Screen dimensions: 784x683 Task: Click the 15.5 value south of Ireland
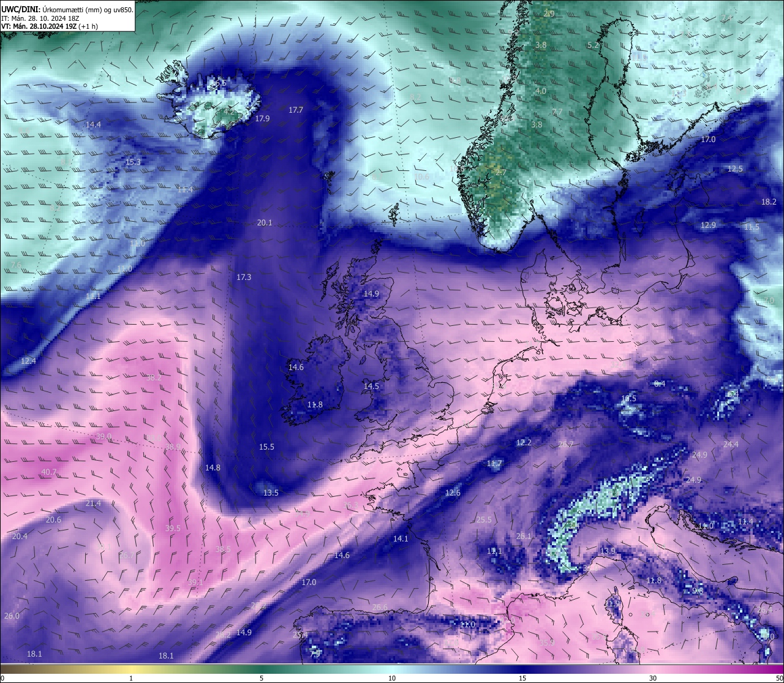(266, 447)
